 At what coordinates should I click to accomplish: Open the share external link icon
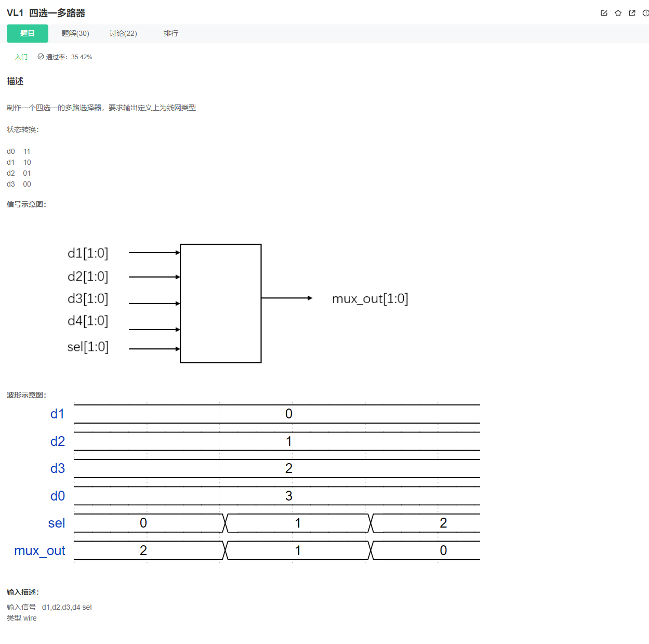pyautogui.click(x=632, y=13)
